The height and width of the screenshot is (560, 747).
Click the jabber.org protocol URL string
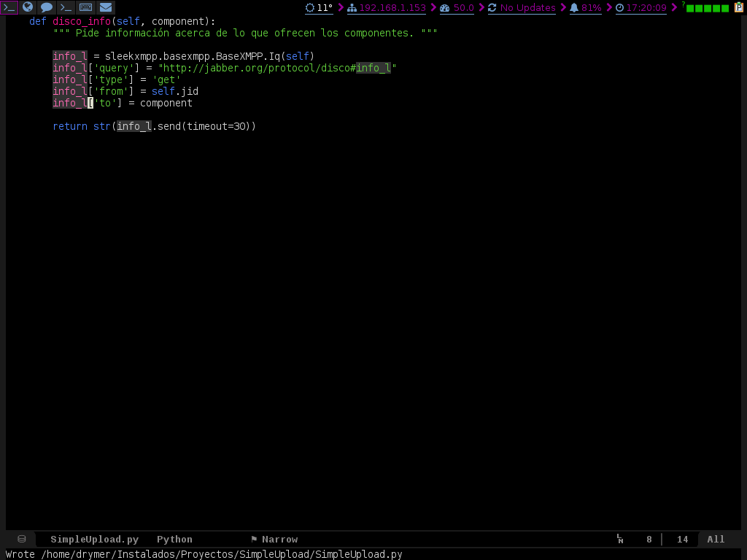click(x=277, y=68)
